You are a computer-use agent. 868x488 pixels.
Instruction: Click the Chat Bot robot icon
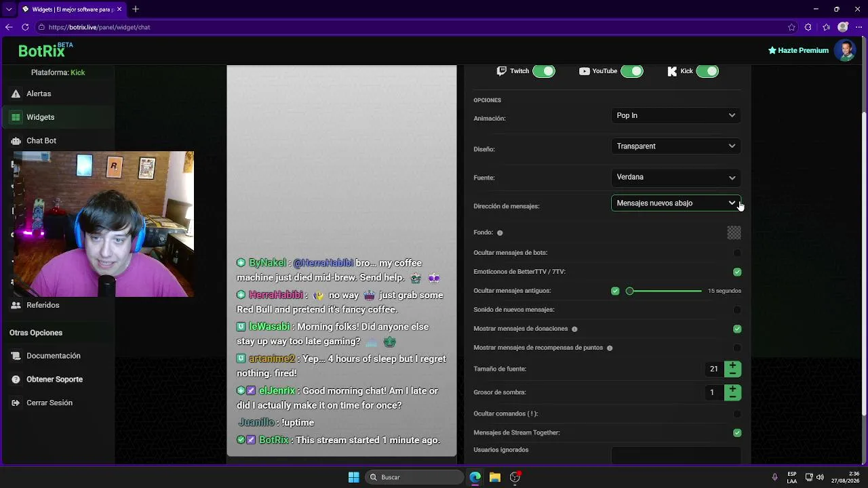(16, 140)
